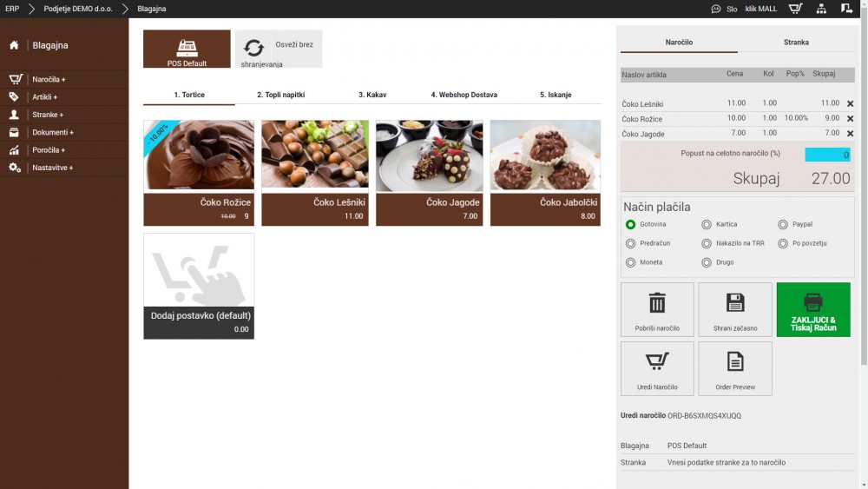Viewport: 868px width, 489px height.
Task: Click the chat bubble icon in header
Action: [715, 9]
